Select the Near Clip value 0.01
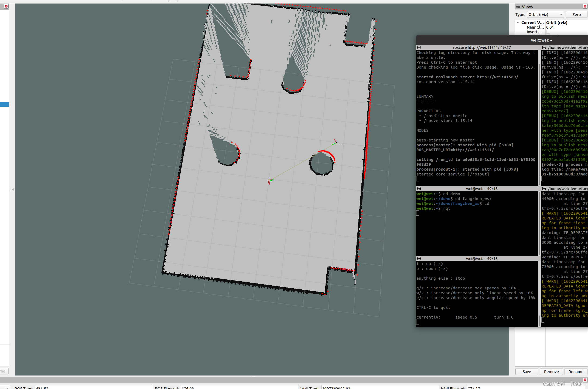Image resolution: width=588 pixels, height=389 pixels. [x=550, y=27]
